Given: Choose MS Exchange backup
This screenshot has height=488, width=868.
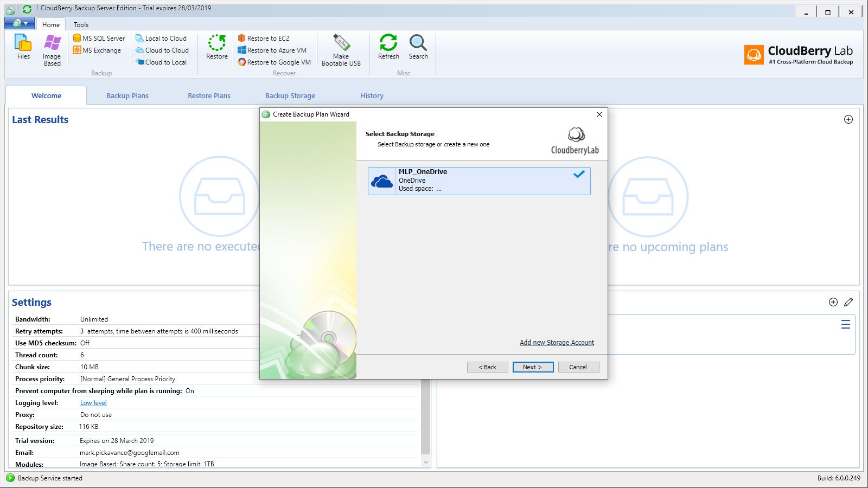Looking at the screenshot, I should point(97,50).
